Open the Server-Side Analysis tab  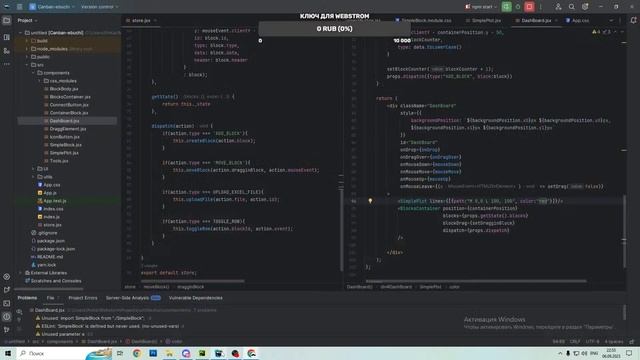(x=133, y=298)
